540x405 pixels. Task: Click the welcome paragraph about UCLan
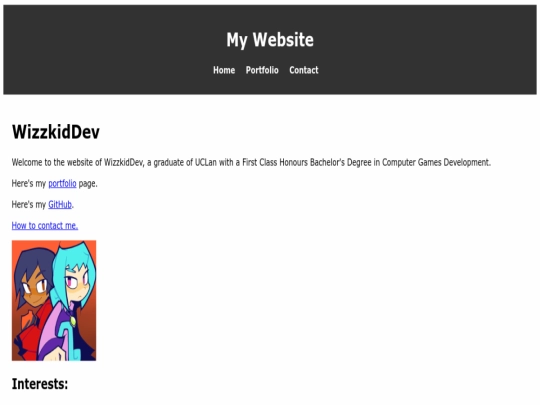251,162
